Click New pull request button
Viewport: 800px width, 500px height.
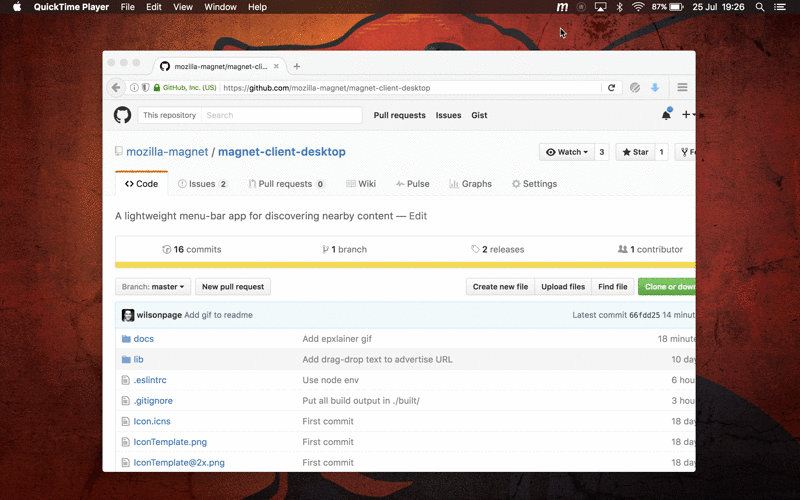233,287
